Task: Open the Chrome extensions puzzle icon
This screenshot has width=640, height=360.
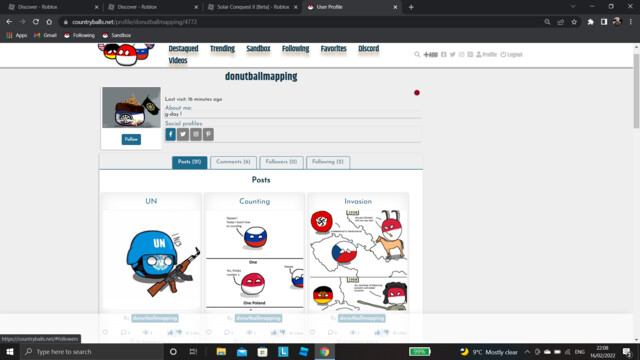Action: tap(590, 22)
